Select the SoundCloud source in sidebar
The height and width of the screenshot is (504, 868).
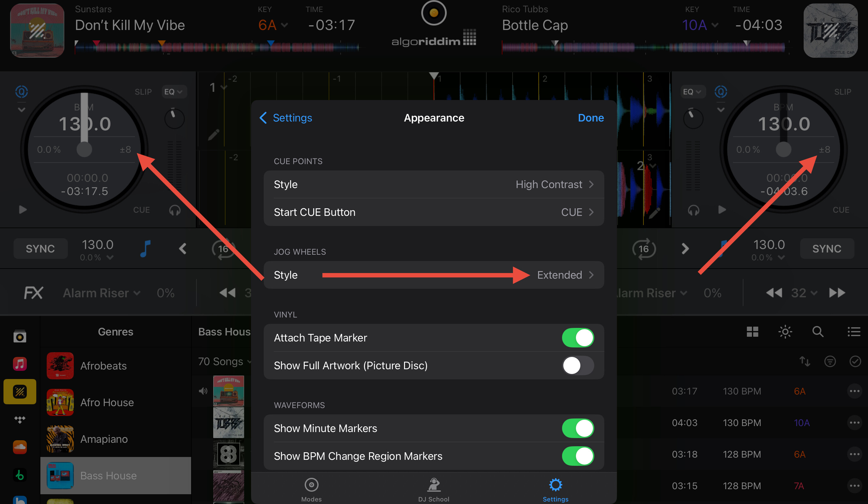(x=20, y=447)
